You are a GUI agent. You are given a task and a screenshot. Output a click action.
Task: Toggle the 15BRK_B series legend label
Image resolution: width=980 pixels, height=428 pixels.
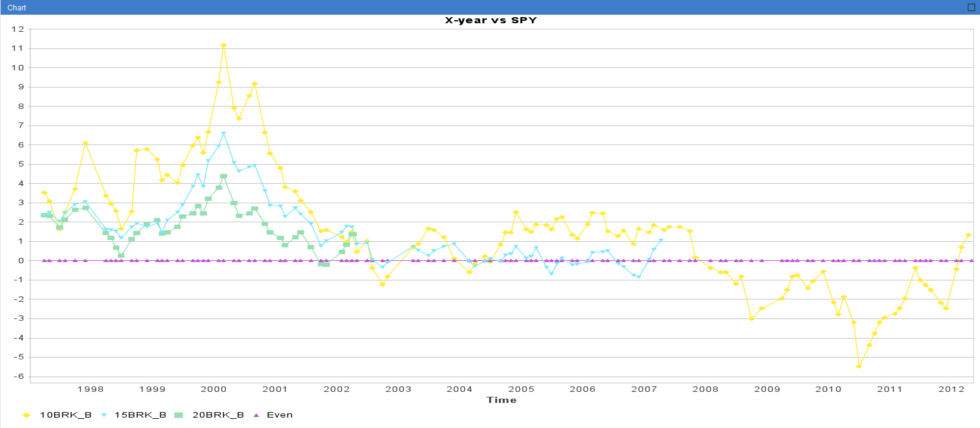[140, 415]
